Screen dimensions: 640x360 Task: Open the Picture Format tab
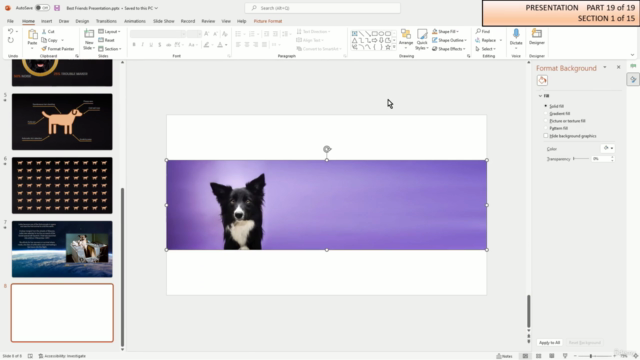pyautogui.click(x=268, y=21)
